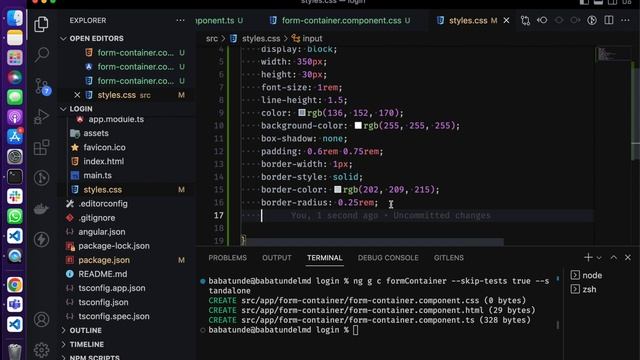640x360 pixels.
Task: Open Source Control view with badge
Action: coord(42,86)
